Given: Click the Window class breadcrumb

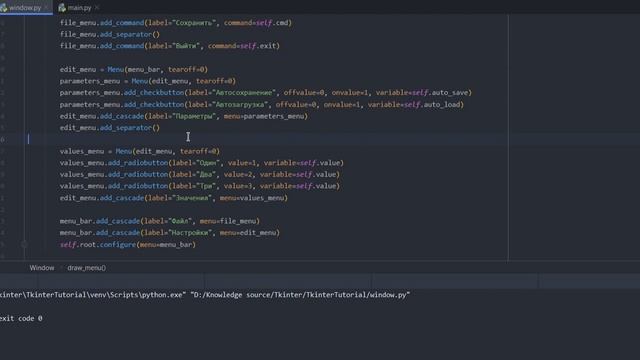Looking at the screenshot, I should click(42, 268).
